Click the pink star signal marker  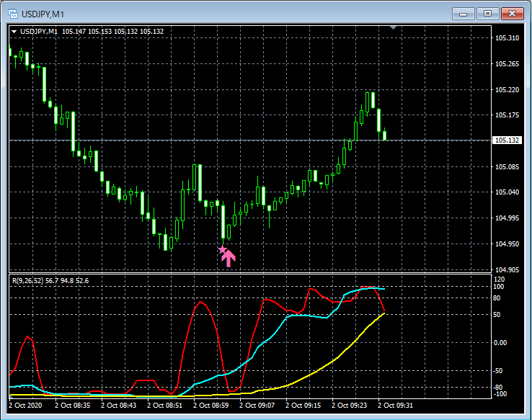click(x=222, y=250)
